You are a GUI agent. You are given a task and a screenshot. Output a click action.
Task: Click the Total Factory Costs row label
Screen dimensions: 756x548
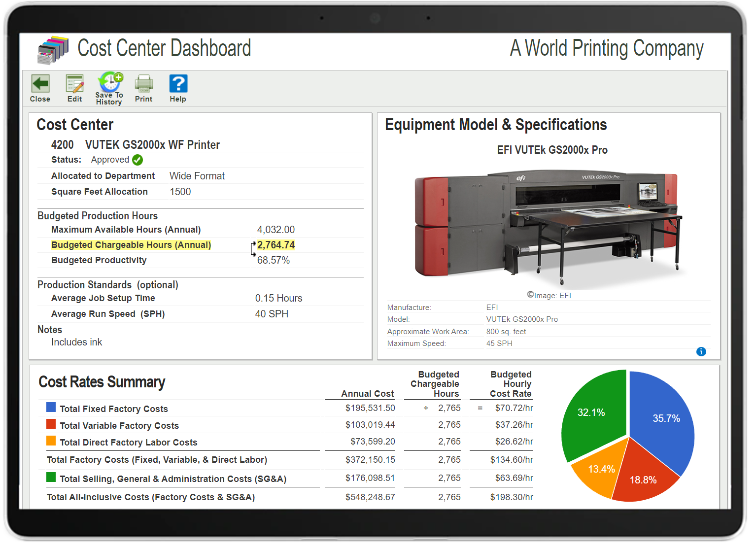pos(157,460)
